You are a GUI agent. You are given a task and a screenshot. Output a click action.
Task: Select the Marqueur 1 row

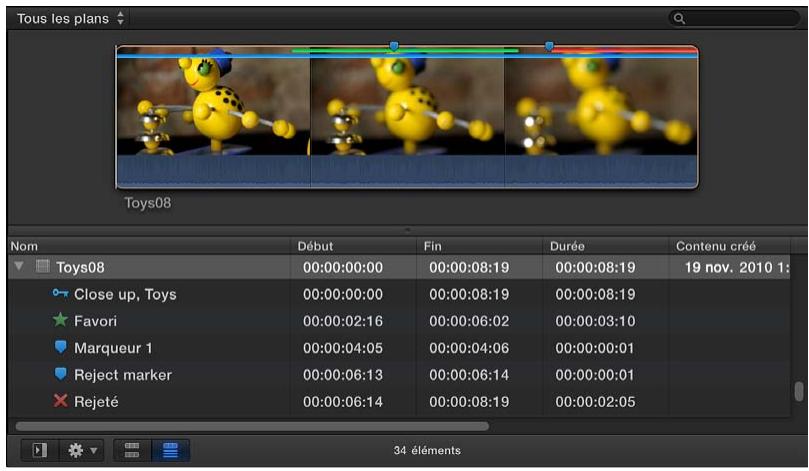(x=399, y=348)
